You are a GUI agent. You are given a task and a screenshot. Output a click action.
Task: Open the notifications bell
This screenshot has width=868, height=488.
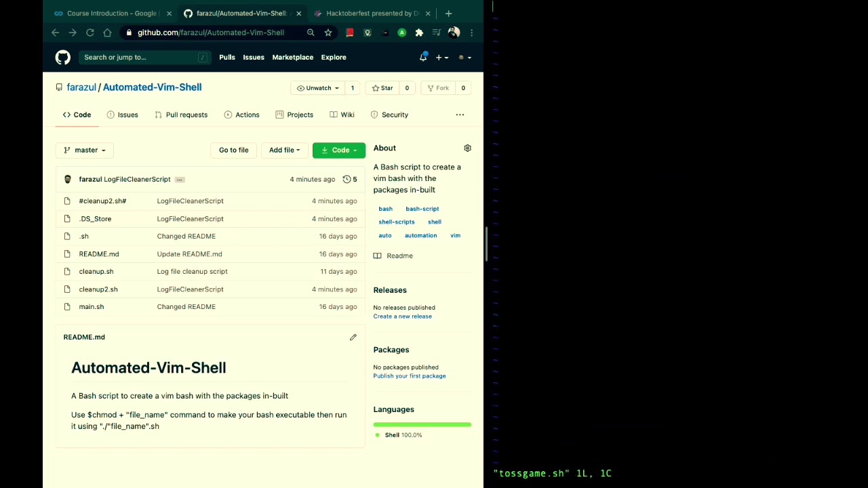click(x=423, y=58)
